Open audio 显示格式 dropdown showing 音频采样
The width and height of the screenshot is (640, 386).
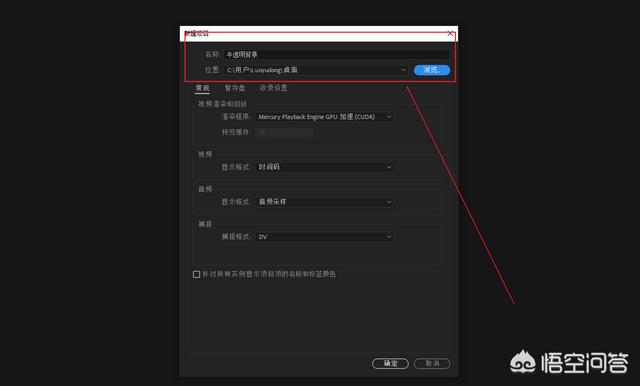[x=324, y=202]
